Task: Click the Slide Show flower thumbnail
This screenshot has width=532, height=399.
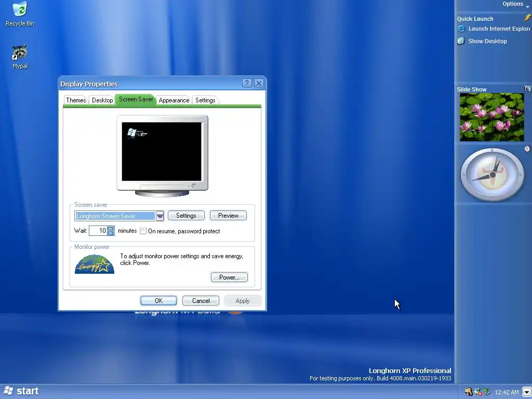Action: coord(492,117)
